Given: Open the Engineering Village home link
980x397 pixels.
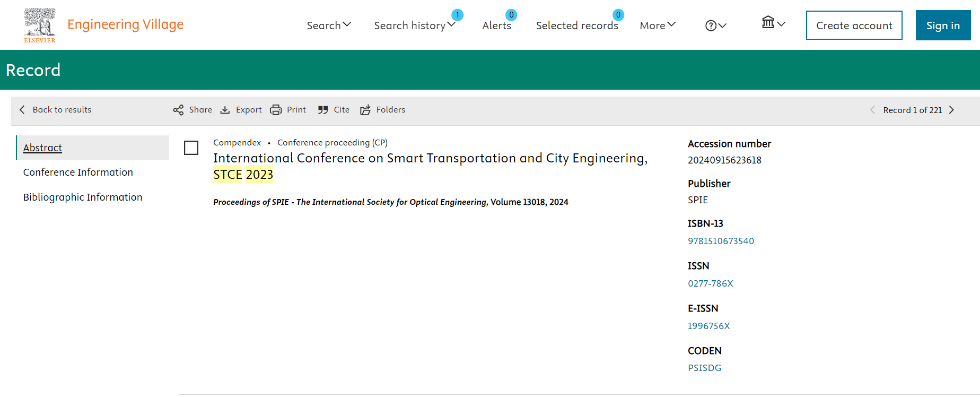Looking at the screenshot, I should point(125,24).
